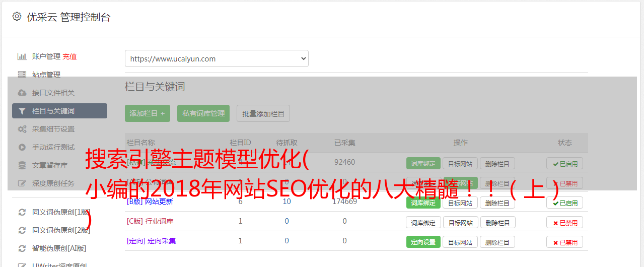Click the server icon for 站点管理
The height and width of the screenshot is (267, 644).
pyautogui.click(x=22, y=75)
